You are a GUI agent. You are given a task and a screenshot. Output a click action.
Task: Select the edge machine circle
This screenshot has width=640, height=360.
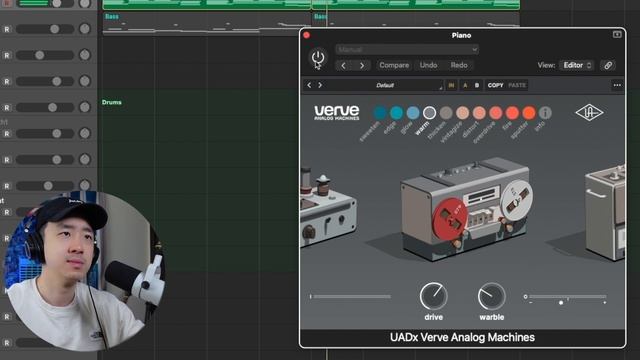[x=396, y=113]
